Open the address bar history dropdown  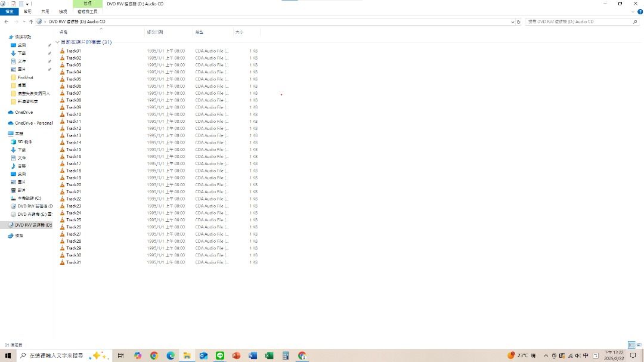[512, 21]
